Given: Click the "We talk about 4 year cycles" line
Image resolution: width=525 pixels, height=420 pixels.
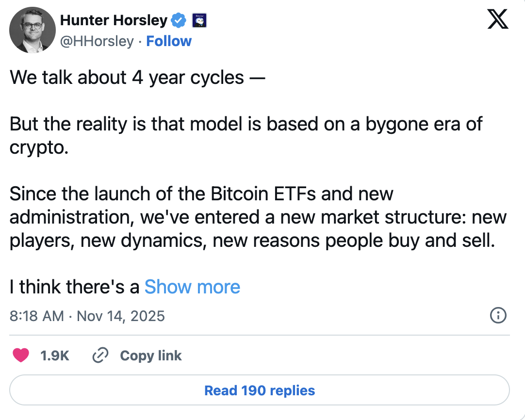Looking at the screenshot, I should [x=138, y=77].
